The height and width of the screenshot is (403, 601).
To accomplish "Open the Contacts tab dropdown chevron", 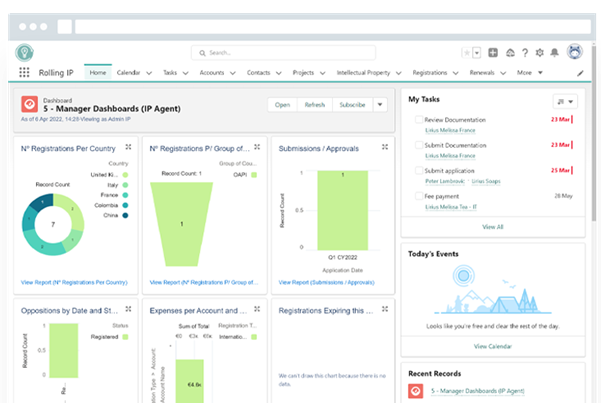I will coord(279,73).
